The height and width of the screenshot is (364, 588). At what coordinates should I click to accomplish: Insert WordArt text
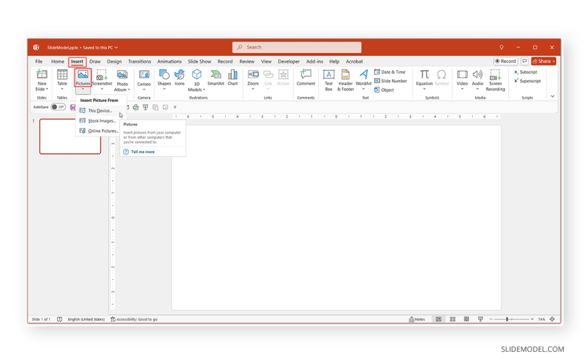coord(364,77)
